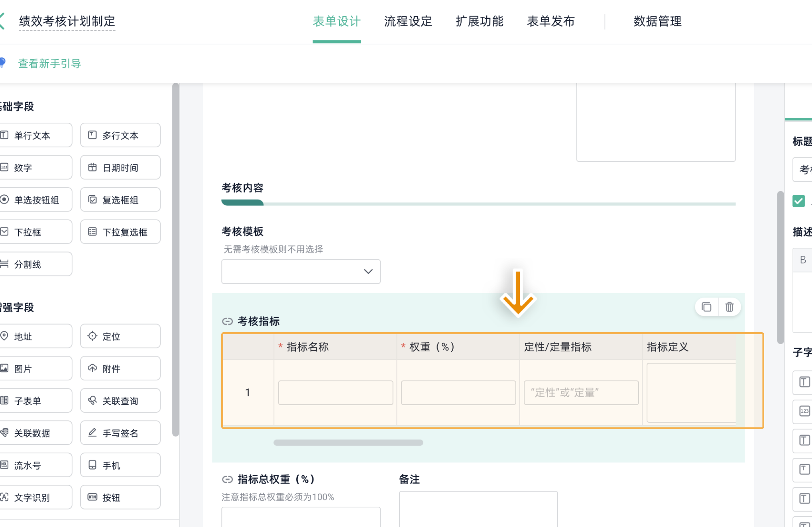Screen dimensions: 812x527
Task: Select the 定位 location field
Action: pos(120,336)
